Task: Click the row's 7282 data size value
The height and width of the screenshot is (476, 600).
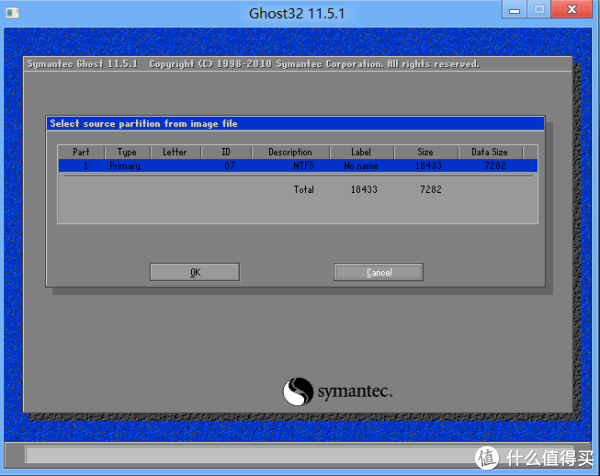Action: pos(495,166)
